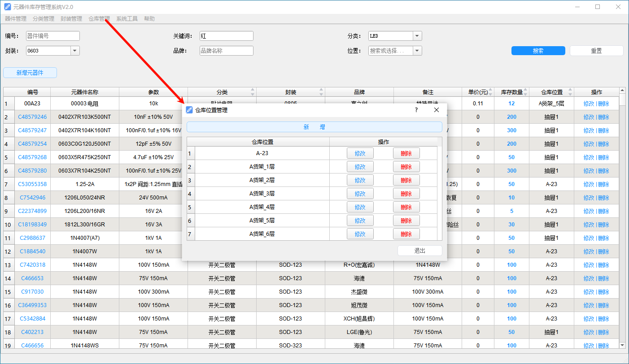
Task: Open the 分类管理 menu
Action: pos(44,19)
